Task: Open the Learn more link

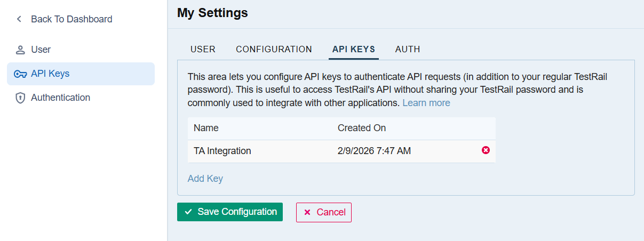Action: click(426, 103)
